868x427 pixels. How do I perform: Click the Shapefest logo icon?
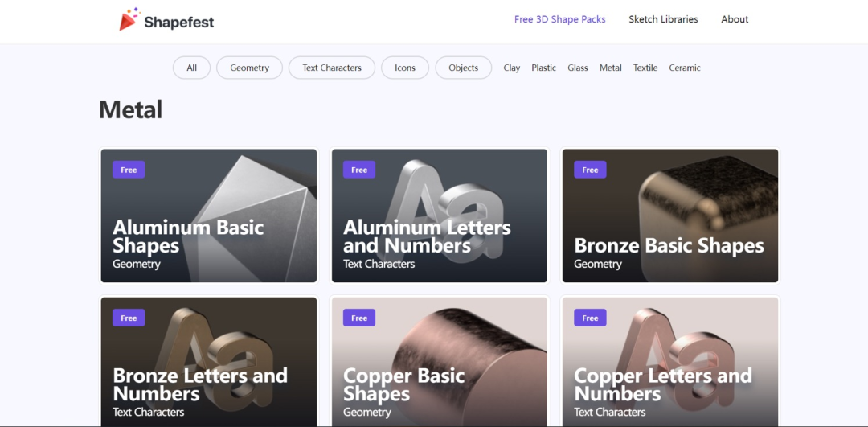129,19
